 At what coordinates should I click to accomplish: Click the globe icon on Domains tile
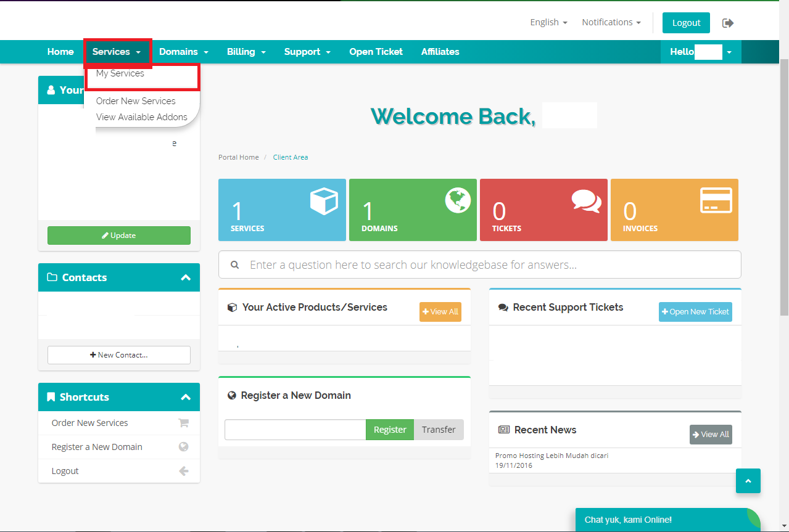(458, 200)
